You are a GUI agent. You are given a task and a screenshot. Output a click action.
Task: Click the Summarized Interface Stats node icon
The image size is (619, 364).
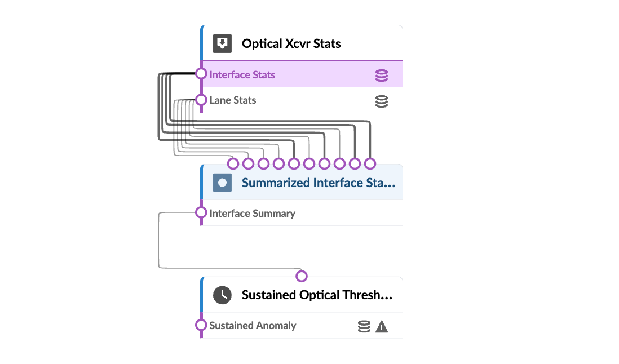[222, 183]
